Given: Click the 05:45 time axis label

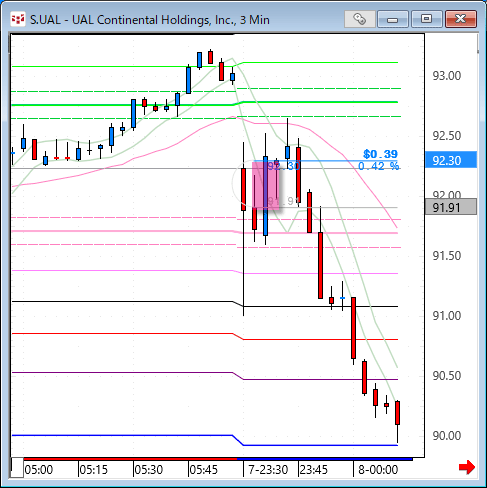Looking at the screenshot, I should tap(203, 470).
